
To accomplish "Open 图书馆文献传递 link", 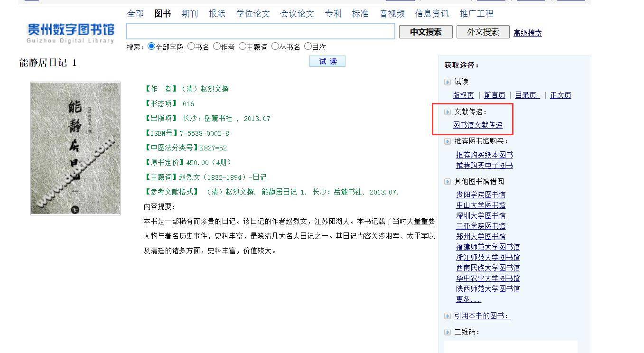I will pyautogui.click(x=477, y=125).
